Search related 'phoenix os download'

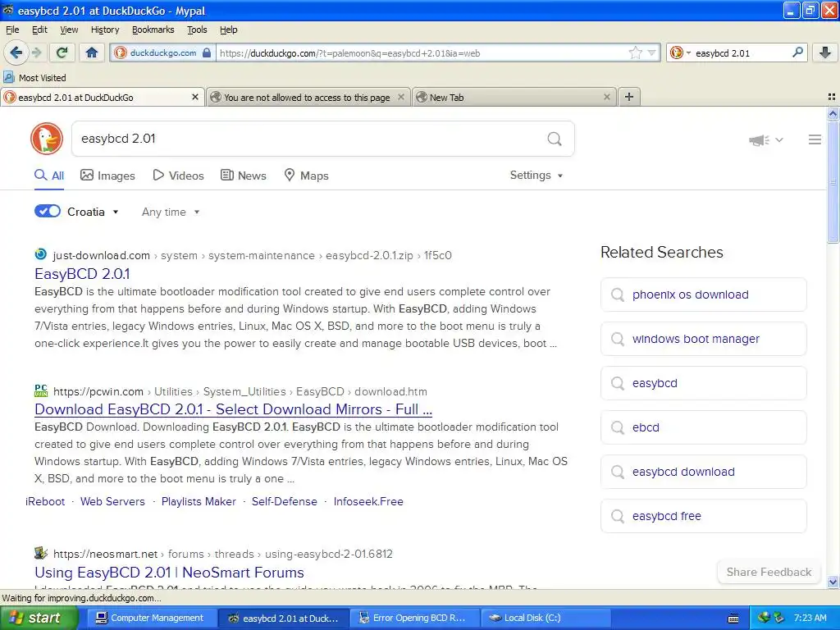click(x=703, y=294)
